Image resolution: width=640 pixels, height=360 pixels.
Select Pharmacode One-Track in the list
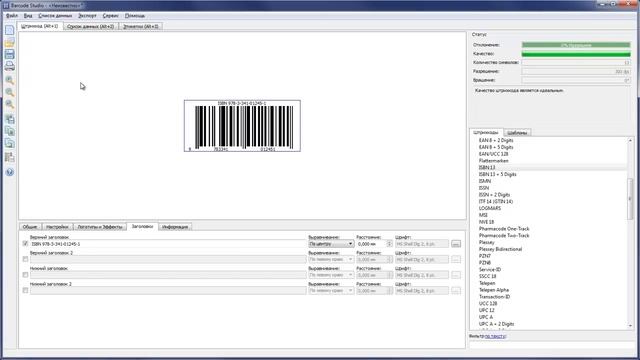504,229
